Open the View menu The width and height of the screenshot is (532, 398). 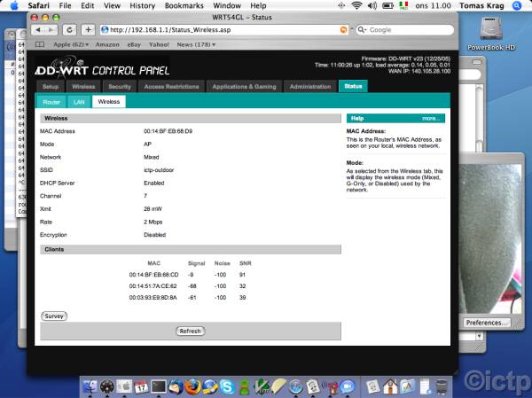click(112, 5)
